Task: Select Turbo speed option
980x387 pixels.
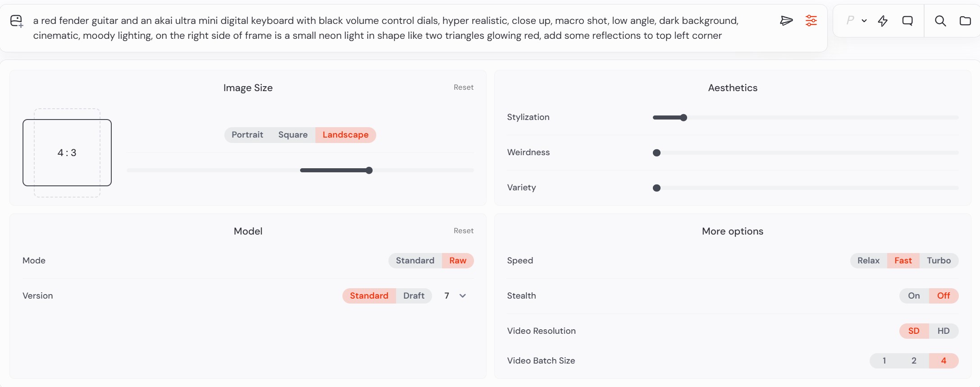Action: point(939,261)
